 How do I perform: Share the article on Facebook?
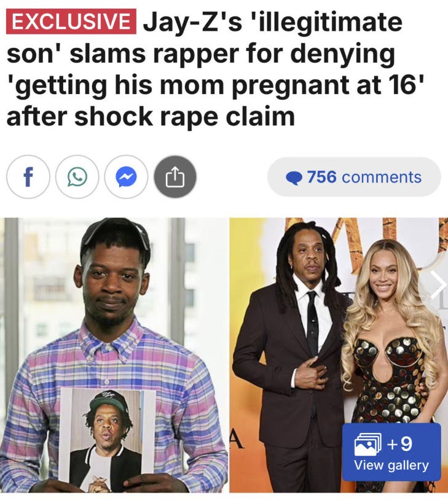point(28,177)
